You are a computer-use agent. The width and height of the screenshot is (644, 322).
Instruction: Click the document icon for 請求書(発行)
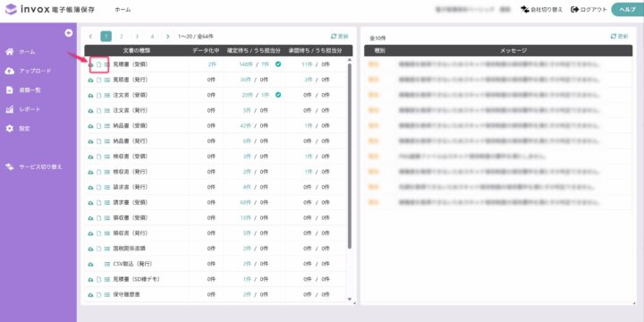click(98, 187)
